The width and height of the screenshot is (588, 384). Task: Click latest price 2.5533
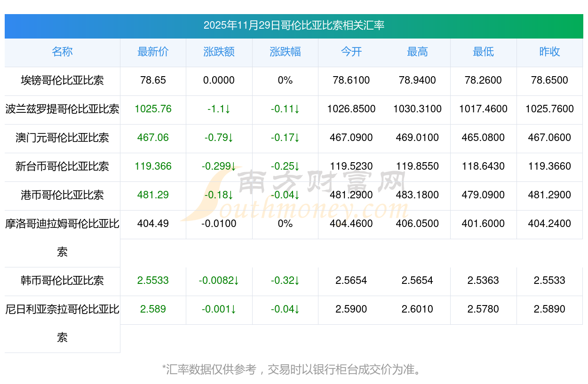pyautogui.click(x=153, y=281)
